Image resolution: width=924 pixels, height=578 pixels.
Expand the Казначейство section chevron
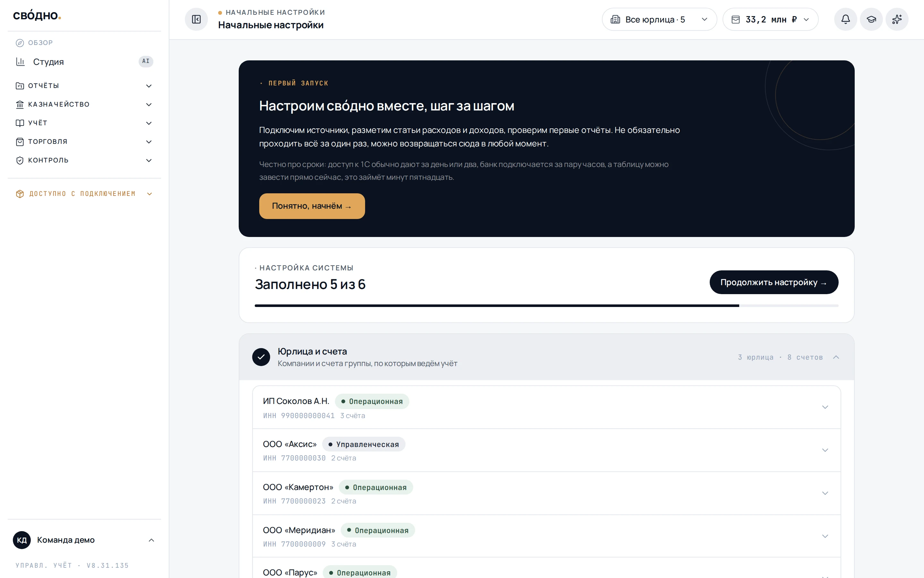149,104
